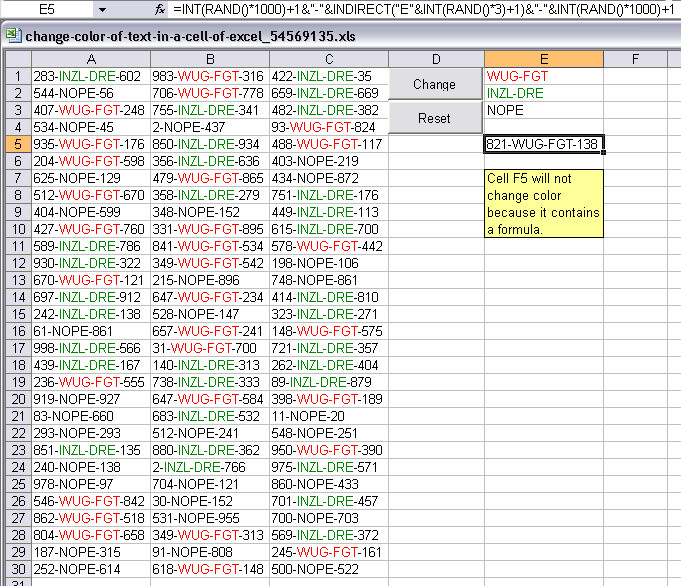Click cell 804-WUG-FGT-658
The width and height of the screenshot is (681, 586).
(91, 535)
